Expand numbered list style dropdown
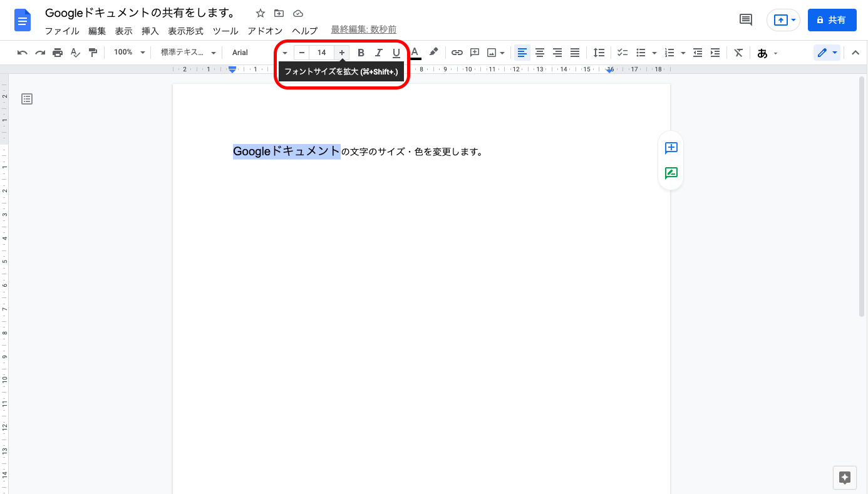Image resolution: width=868 pixels, height=494 pixels. tap(683, 53)
